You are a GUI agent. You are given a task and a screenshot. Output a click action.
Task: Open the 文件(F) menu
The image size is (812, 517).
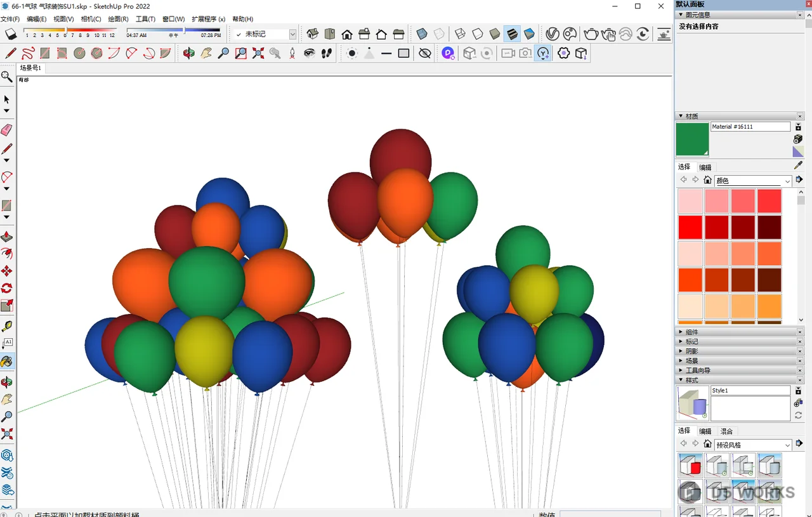pyautogui.click(x=10, y=19)
